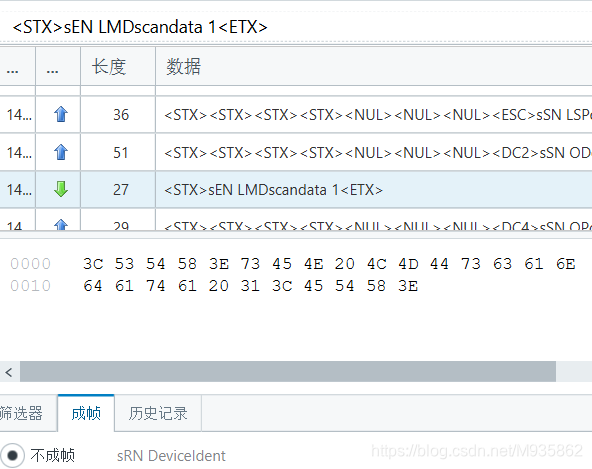The image size is (592, 469).
Task: Select the row '<STX>sEN LMDscandata 1<ETX>'
Action: 296,189
